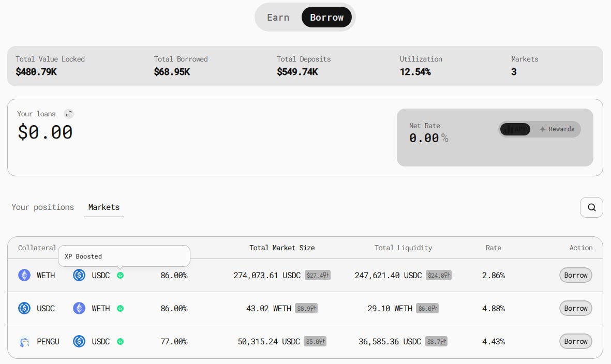Select the Markets tab
Image resolution: width=611 pixels, height=364 pixels.
coord(103,207)
